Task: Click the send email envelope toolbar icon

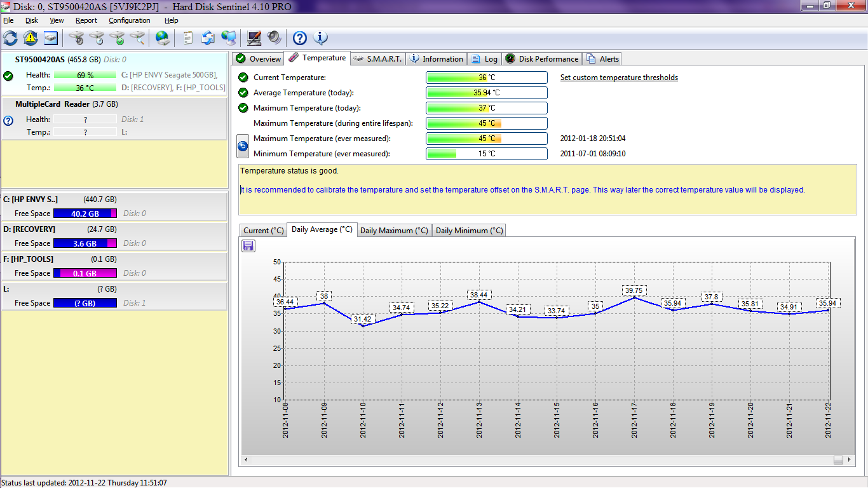Action: click(208, 37)
